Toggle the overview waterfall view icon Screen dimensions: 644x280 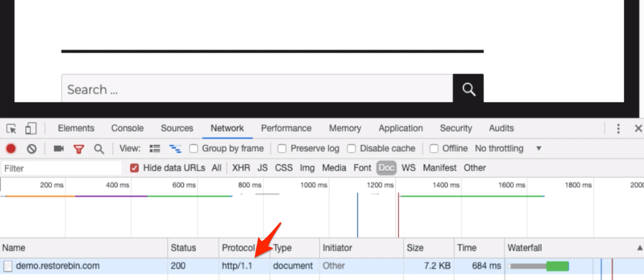point(175,149)
